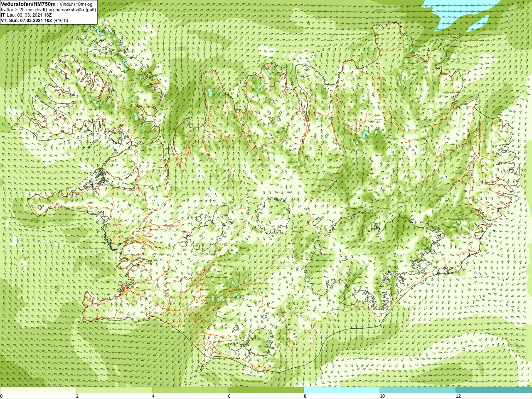This screenshot has width=532, height=399.
Task: Click the light cyan 8–10 m/s legend segment
Action: pos(342,390)
